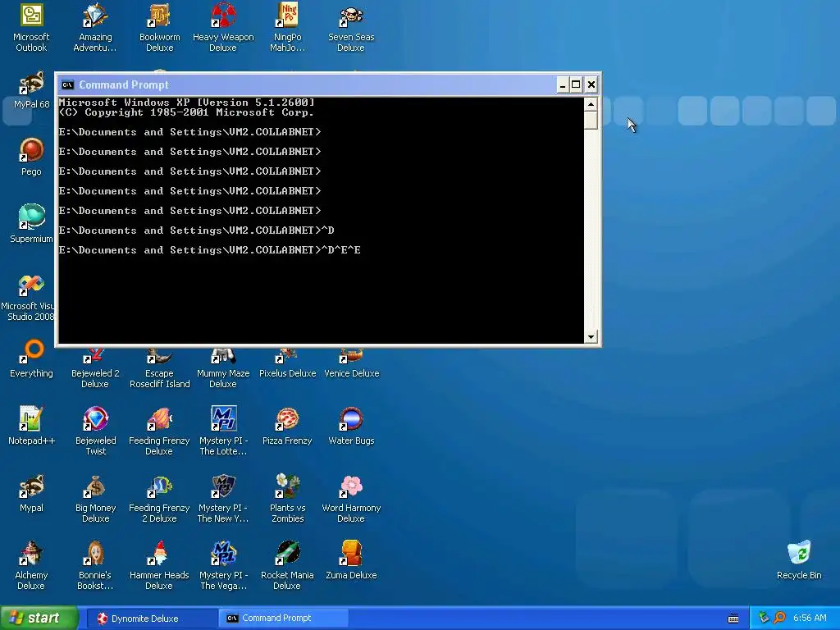Click the 6:56 AM system clock
Viewport: 840px width, 630px height.
[x=810, y=619]
